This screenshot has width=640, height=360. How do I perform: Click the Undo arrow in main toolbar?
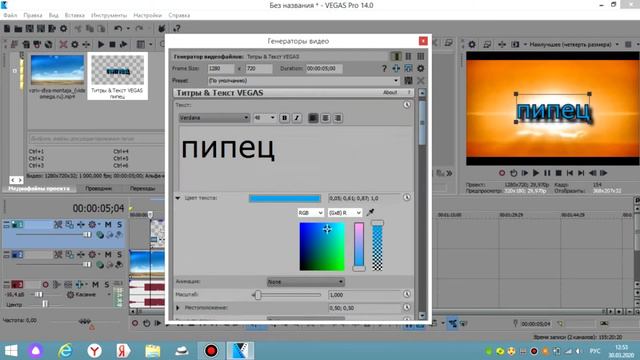(x=118, y=29)
